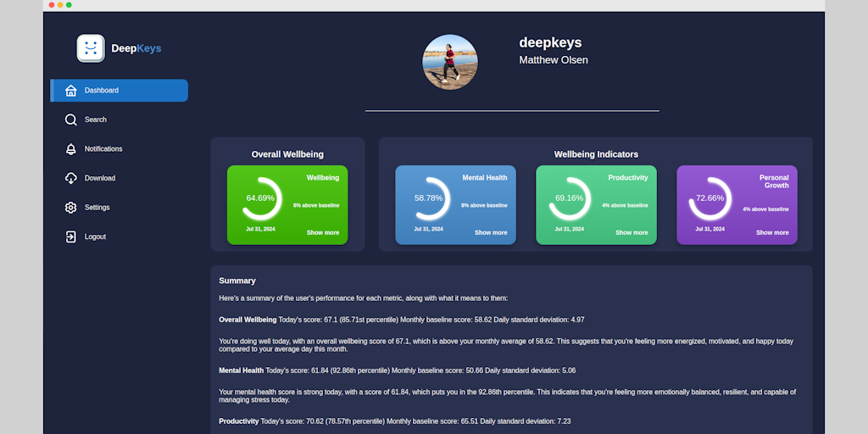Click the bold 'Mental Health' summary label
The height and width of the screenshot is (434, 868).
(241, 370)
